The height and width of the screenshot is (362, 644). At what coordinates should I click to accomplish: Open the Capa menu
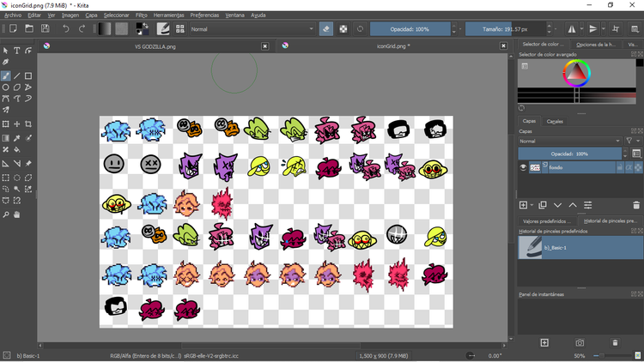pyautogui.click(x=91, y=15)
